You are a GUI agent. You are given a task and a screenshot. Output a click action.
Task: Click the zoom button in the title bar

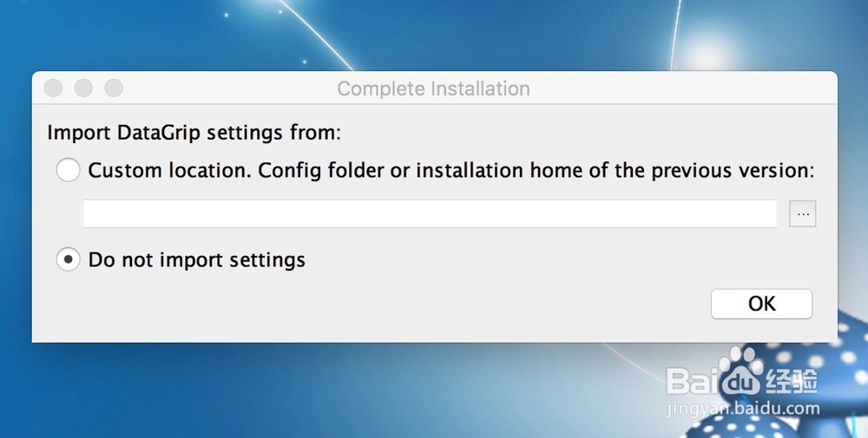pos(114,88)
